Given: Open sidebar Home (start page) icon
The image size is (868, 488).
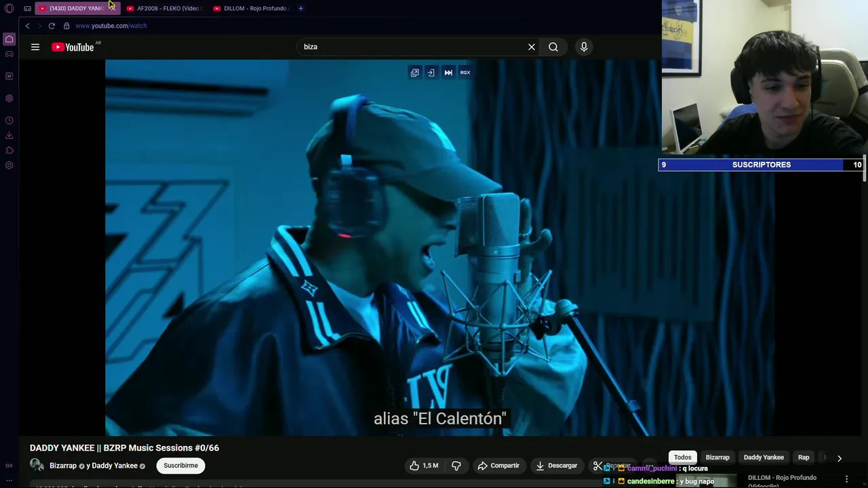Looking at the screenshot, I should (x=9, y=39).
